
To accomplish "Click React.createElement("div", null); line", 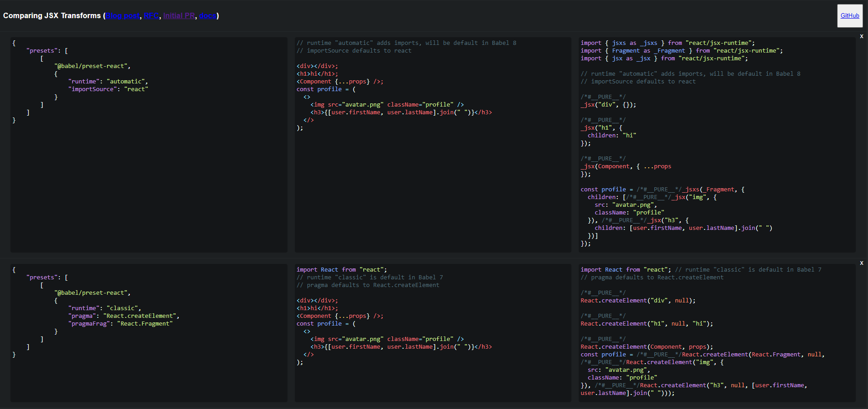I will pyautogui.click(x=638, y=301).
